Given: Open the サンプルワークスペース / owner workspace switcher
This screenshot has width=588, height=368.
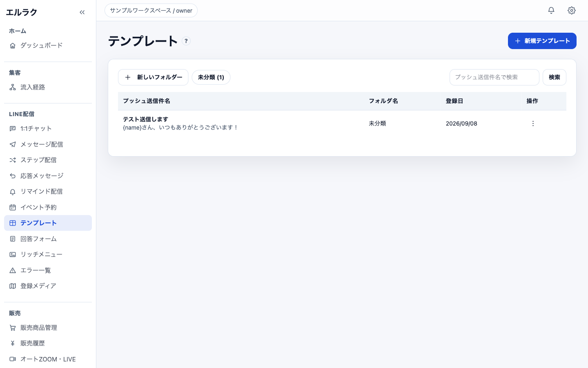Looking at the screenshot, I should (151, 11).
